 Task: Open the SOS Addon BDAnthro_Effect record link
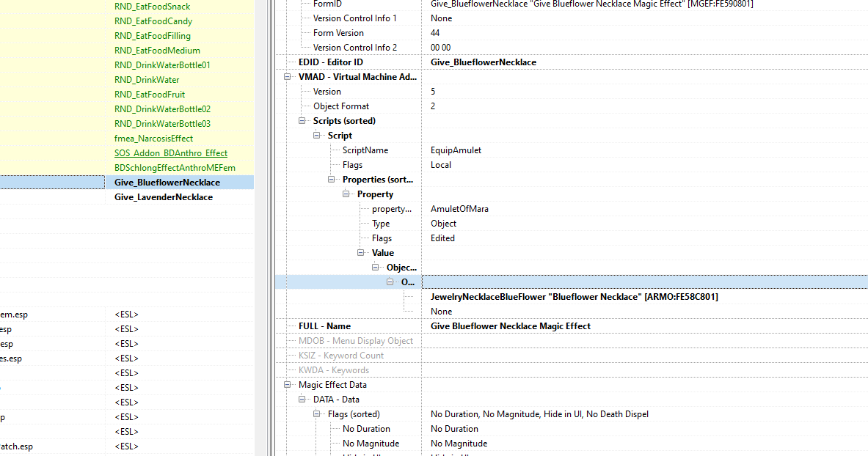click(x=170, y=152)
